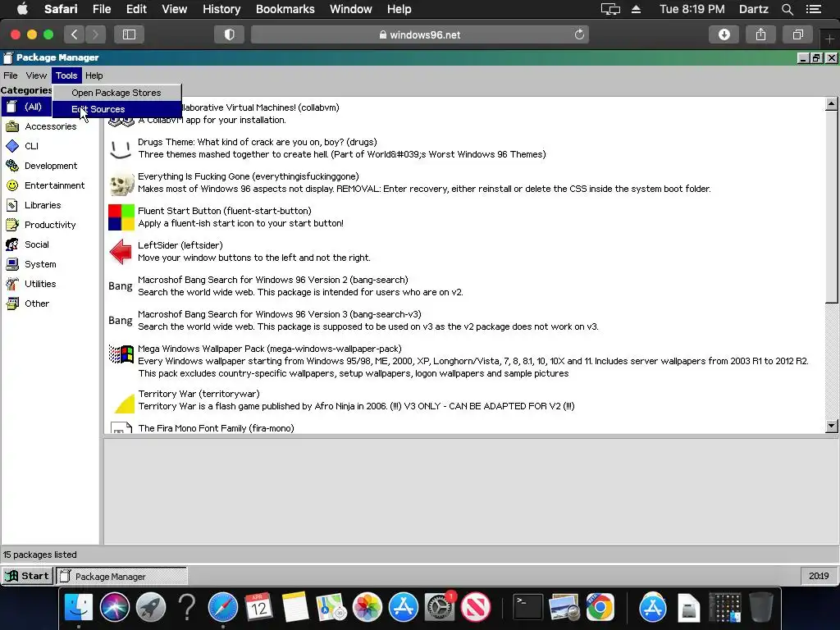Open Safari's History menu
The width and height of the screenshot is (840, 630).
point(221,9)
